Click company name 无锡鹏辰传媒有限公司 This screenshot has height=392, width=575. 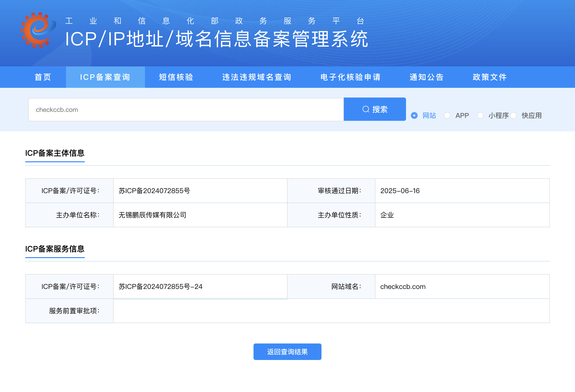152,215
